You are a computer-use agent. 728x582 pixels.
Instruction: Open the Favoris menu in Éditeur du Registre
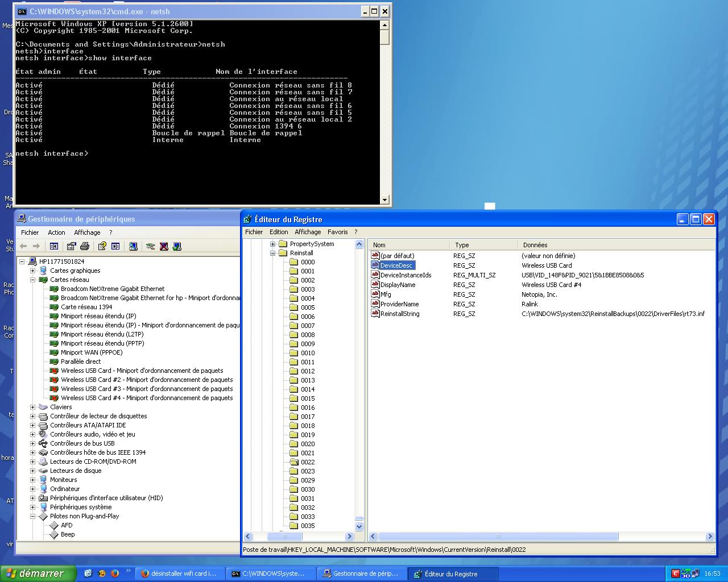tap(337, 232)
